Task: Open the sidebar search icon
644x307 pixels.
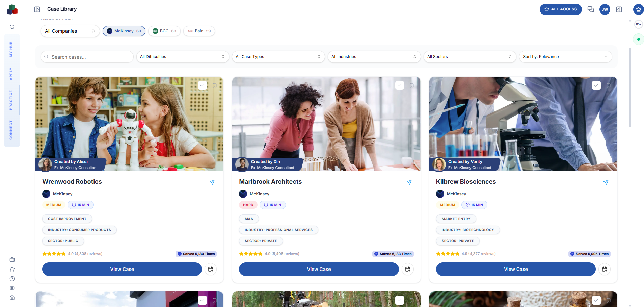Action: pyautogui.click(x=12, y=27)
